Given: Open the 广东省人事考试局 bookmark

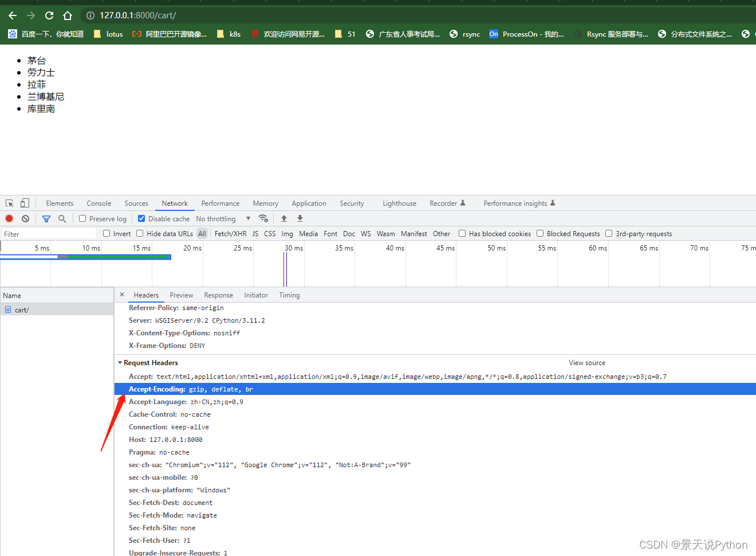Looking at the screenshot, I should (x=403, y=34).
